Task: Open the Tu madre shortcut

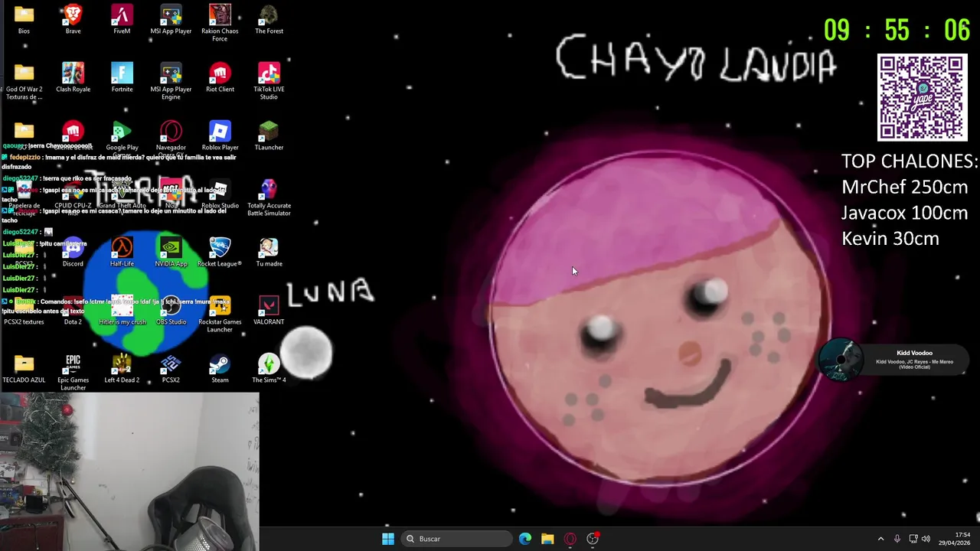Action: [269, 253]
